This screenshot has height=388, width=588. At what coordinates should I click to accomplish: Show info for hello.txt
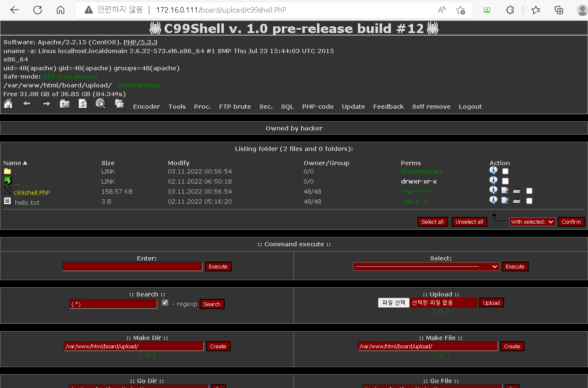tap(494, 200)
